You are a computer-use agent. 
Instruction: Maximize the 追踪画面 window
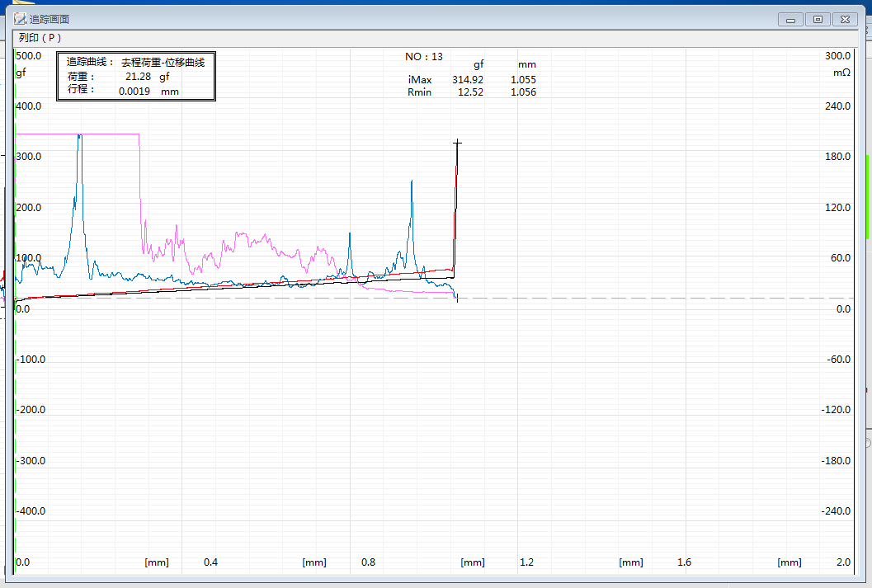point(818,19)
